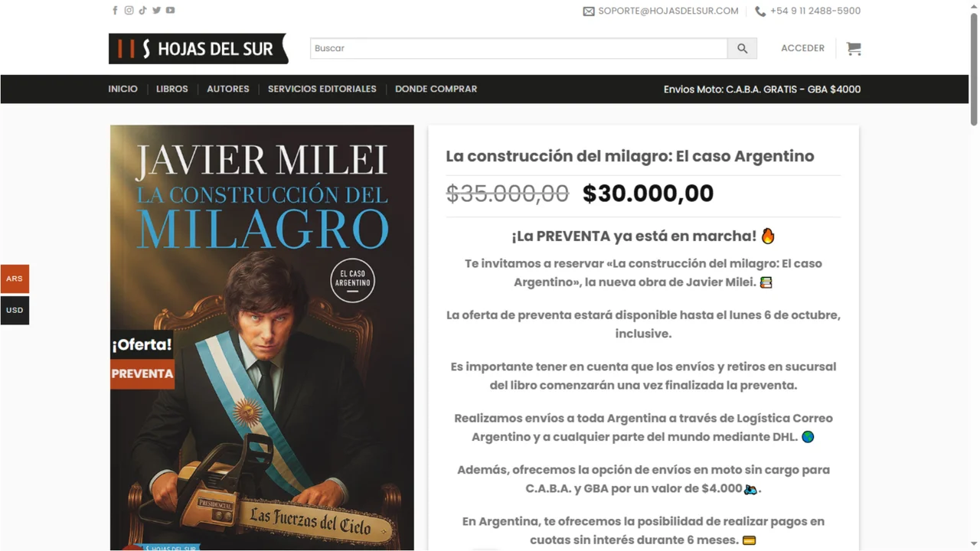The height and width of the screenshot is (551, 980).
Task: Open the shopping cart icon
Action: coord(854,48)
